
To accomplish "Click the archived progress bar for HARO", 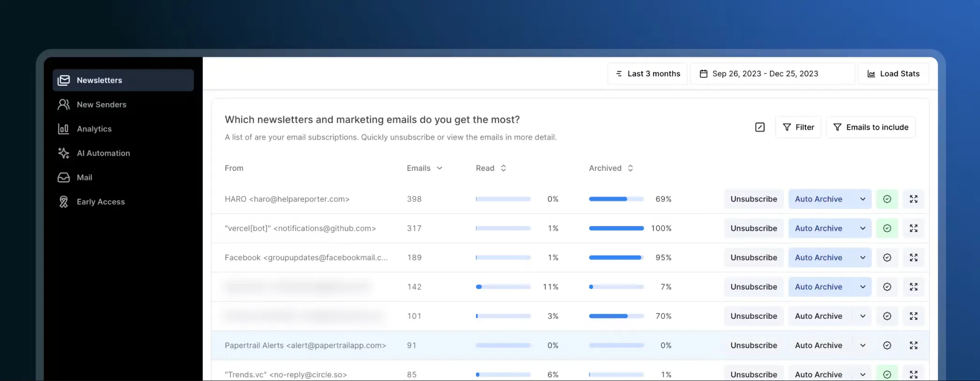I will coord(616,199).
